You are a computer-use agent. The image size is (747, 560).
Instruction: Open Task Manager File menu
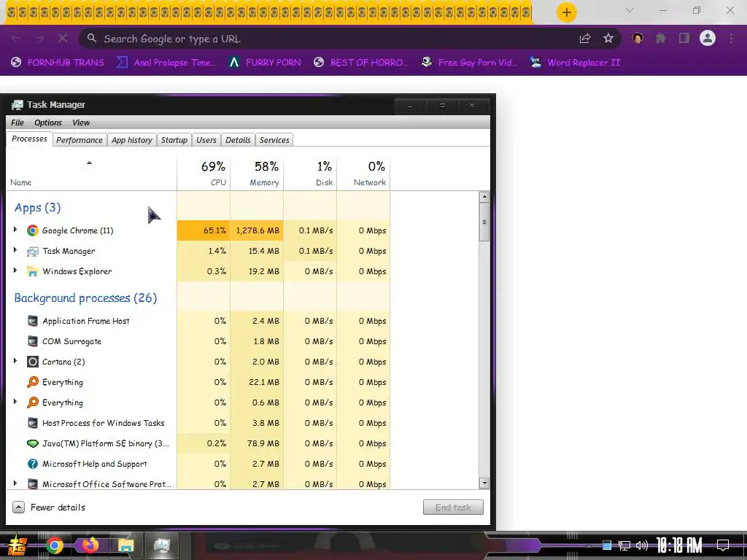pyautogui.click(x=18, y=122)
